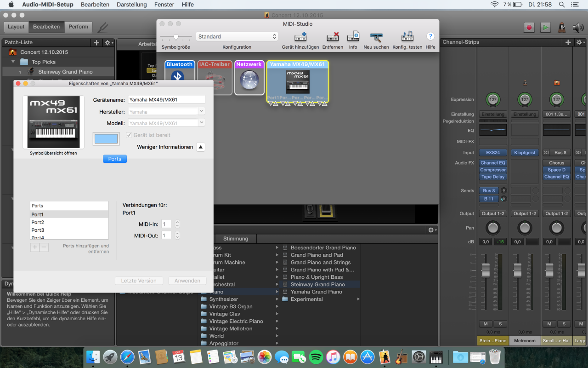Click the red record button in MainStage
The image size is (588, 368).
pos(529,28)
